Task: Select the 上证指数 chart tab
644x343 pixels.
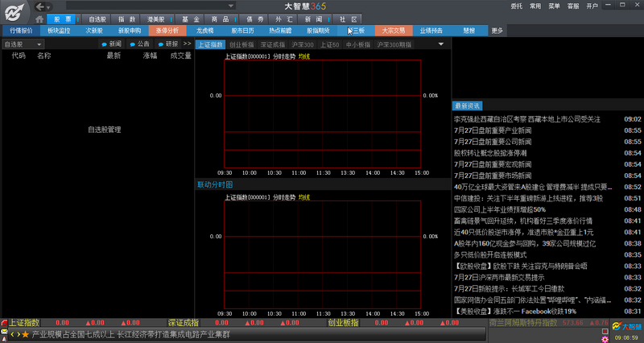Action: 211,45
